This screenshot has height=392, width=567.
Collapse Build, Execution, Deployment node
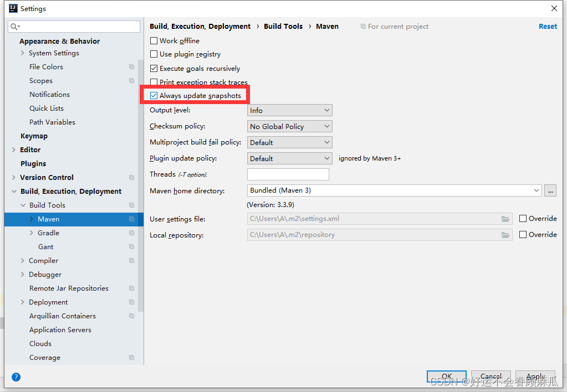[x=14, y=192]
